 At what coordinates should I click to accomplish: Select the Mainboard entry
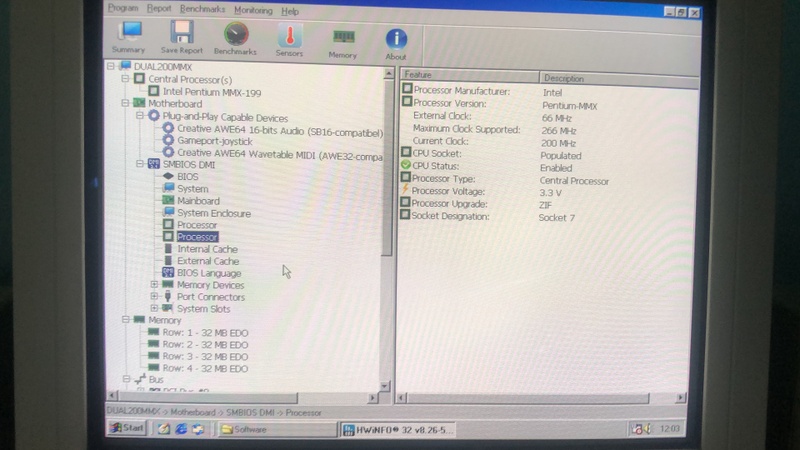click(x=198, y=201)
